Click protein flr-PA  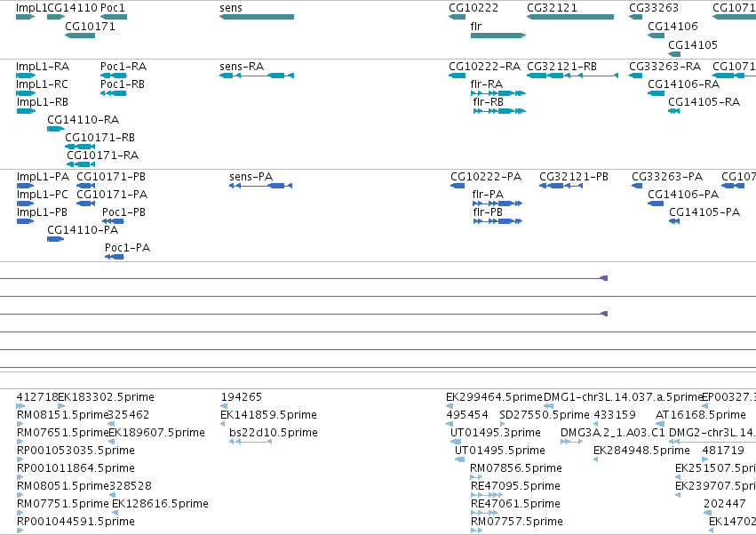pyautogui.click(x=488, y=195)
